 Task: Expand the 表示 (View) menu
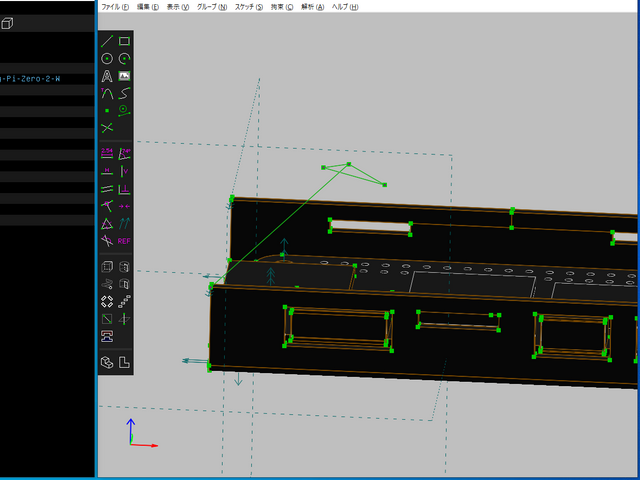point(177,6)
